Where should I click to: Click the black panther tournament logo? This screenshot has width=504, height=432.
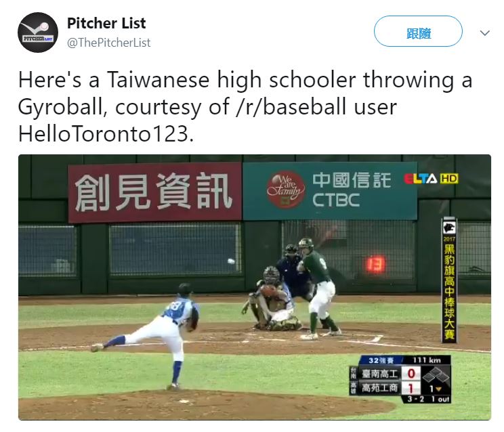[449, 228]
